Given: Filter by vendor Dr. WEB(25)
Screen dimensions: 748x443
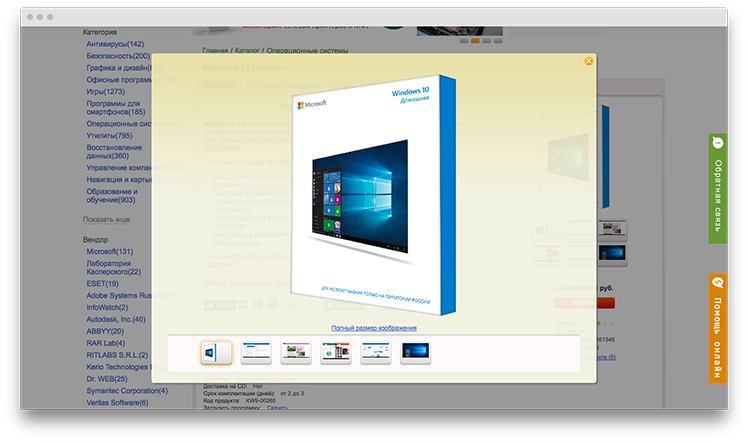Looking at the screenshot, I should (x=107, y=379).
